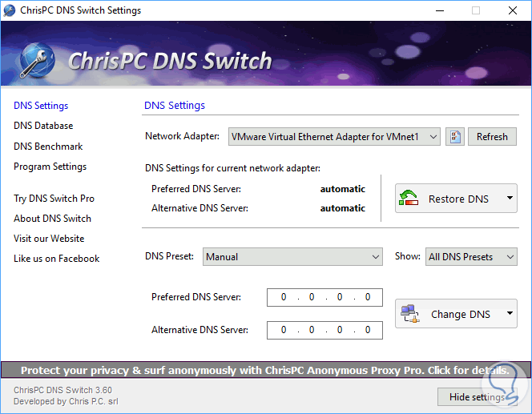Click the title bar application icon
Screen dimensions: 532x414
(x=9, y=10)
